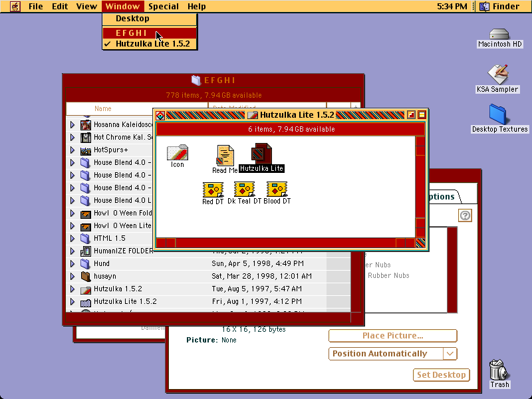532x399 pixels.
Task: Choose Desktop from the Window menu
Action: (x=150, y=19)
